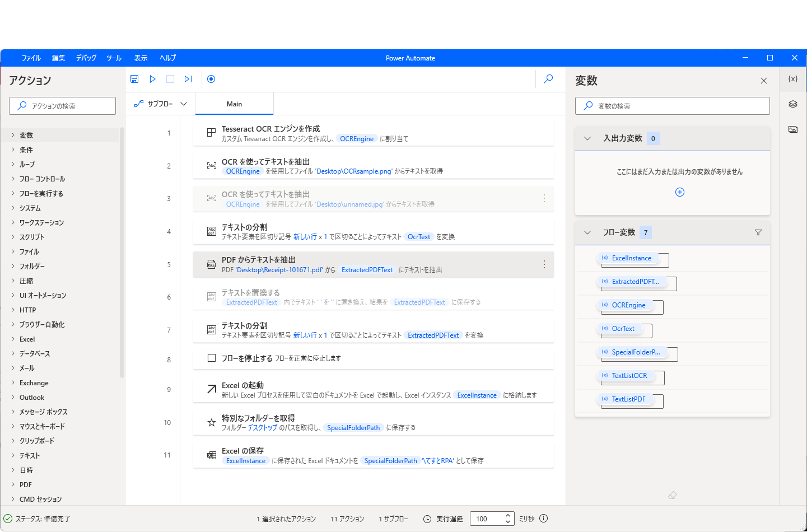The height and width of the screenshot is (532, 807).
Task: Click the more options dots on action 5
Action: tap(544, 264)
